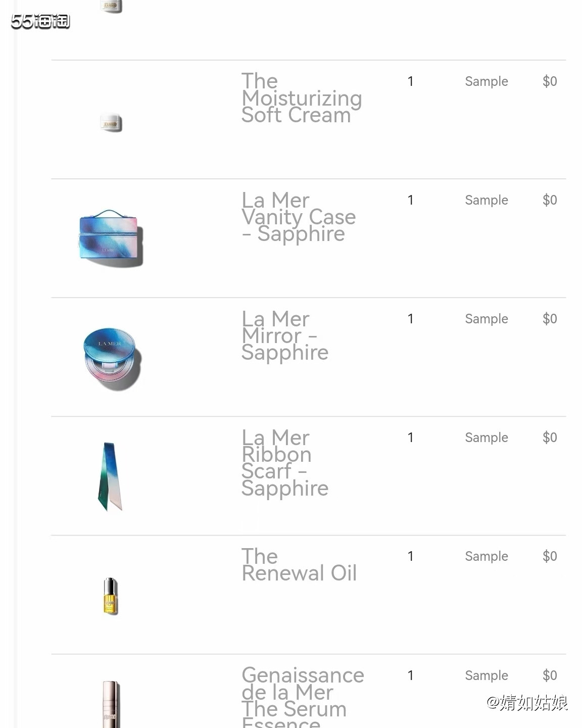Open The Moisturizing Soft Cream product name
Image resolution: width=582 pixels, height=728 pixels.
coord(301,98)
